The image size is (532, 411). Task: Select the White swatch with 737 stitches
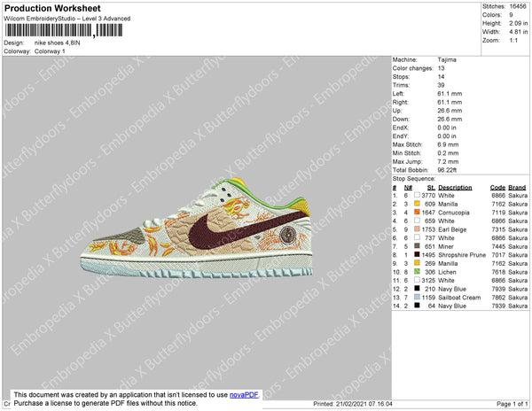417,237
